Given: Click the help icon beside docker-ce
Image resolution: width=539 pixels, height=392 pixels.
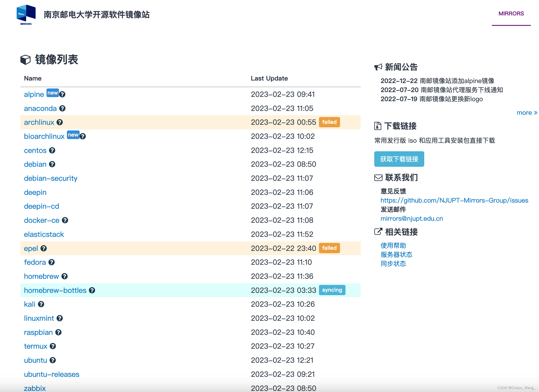Looking at the screenshot, I should click(65, 220).
